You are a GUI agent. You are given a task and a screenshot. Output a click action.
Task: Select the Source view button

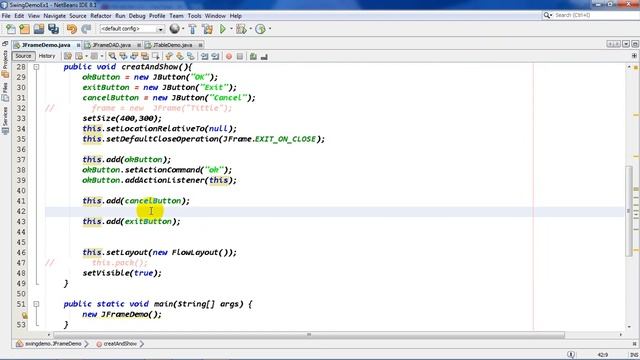click(x=23, y=56)
